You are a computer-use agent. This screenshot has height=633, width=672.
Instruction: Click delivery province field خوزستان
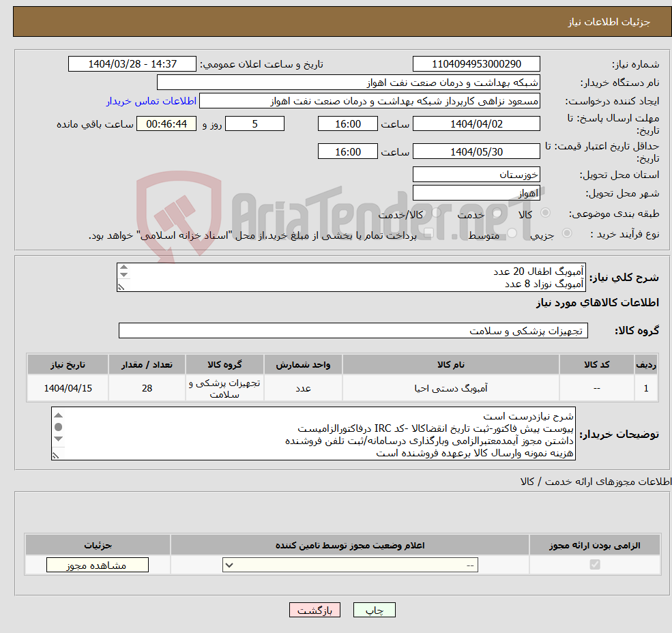(x=476, y=175)
